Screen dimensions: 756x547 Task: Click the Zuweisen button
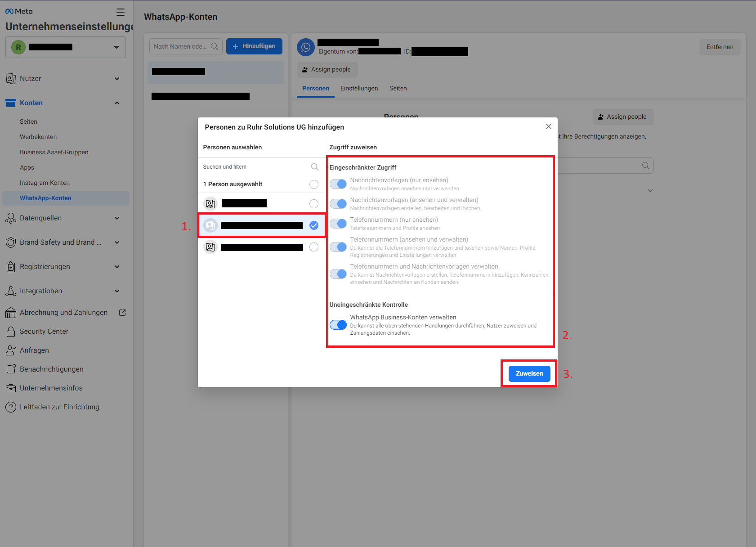pos(529,374)
